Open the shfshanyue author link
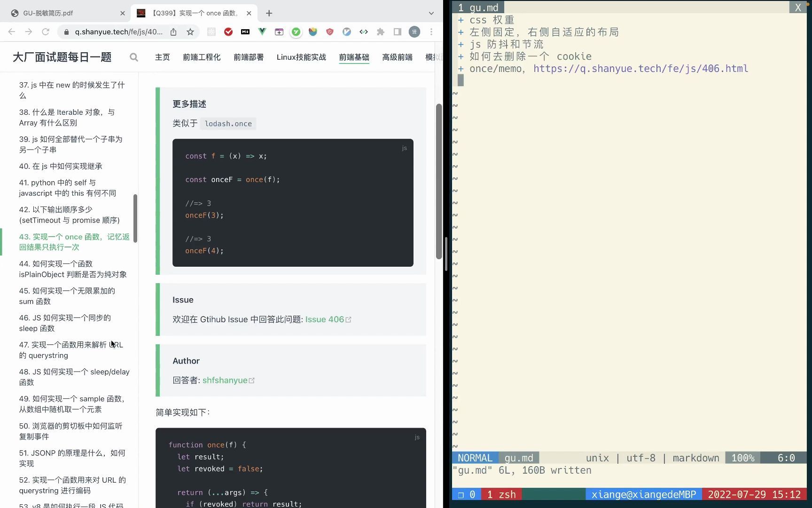 (x=228, y=380)
